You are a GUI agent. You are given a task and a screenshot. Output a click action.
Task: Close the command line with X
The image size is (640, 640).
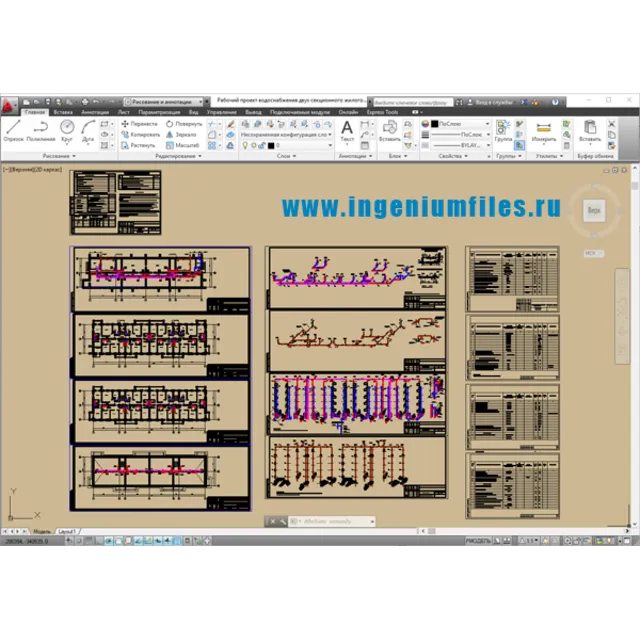tap(273, 521)
